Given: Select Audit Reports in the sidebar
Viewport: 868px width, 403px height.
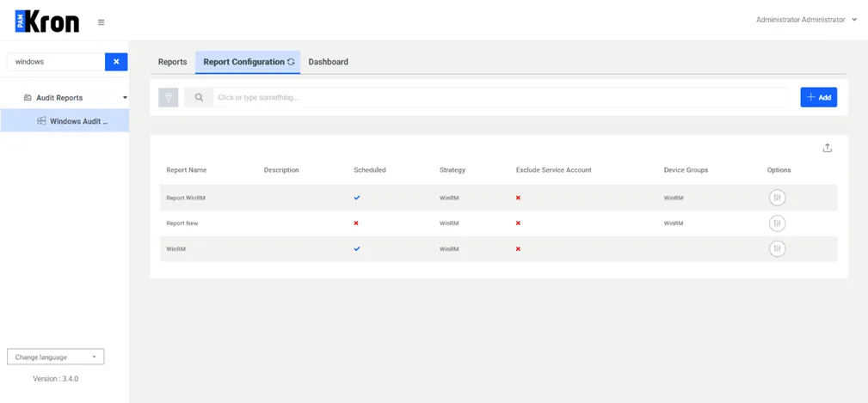Looking at the screenshot, I should click(59, 98).
